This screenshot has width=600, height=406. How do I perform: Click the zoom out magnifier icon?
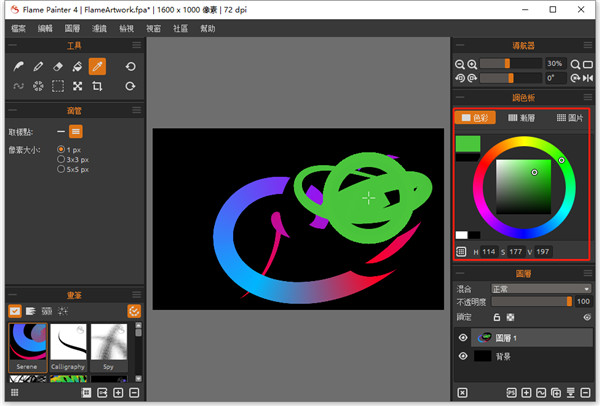[x=459, y=62]
